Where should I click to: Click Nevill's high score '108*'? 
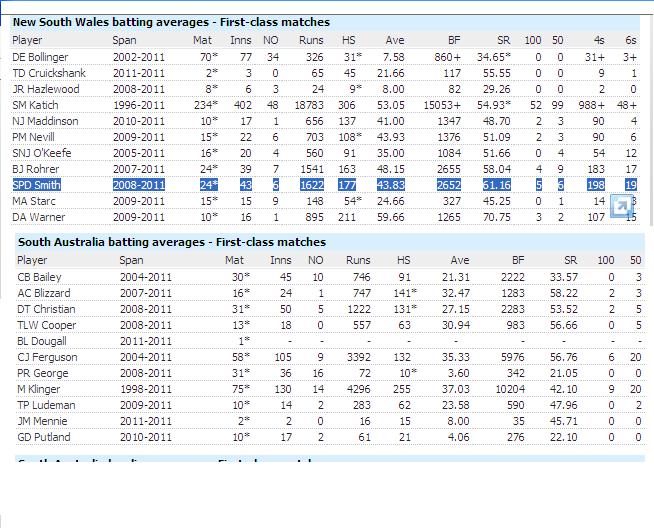pos(350,137)
